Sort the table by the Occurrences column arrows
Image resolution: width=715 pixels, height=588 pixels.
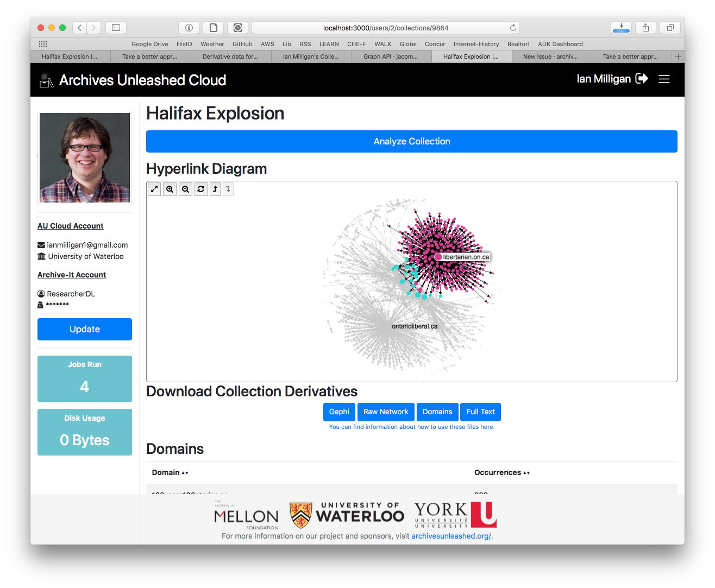pyautogui.click(x=526, y=473)
